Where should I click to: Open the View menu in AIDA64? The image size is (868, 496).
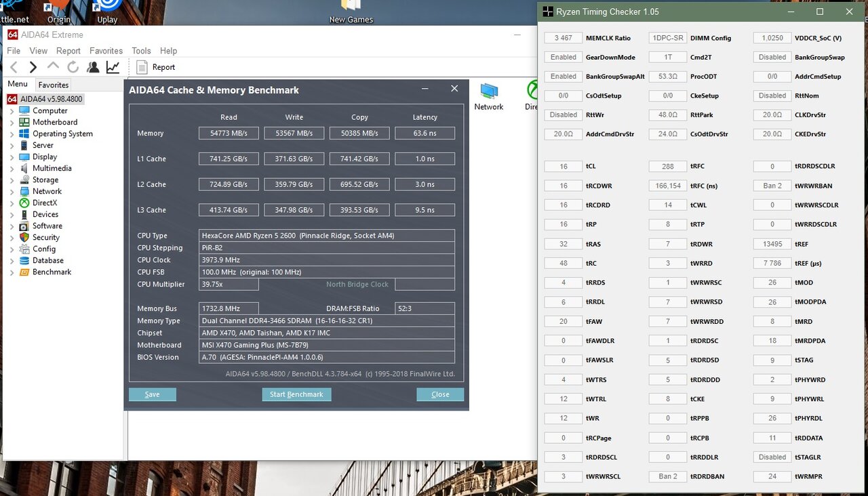(x=39, y=51)
